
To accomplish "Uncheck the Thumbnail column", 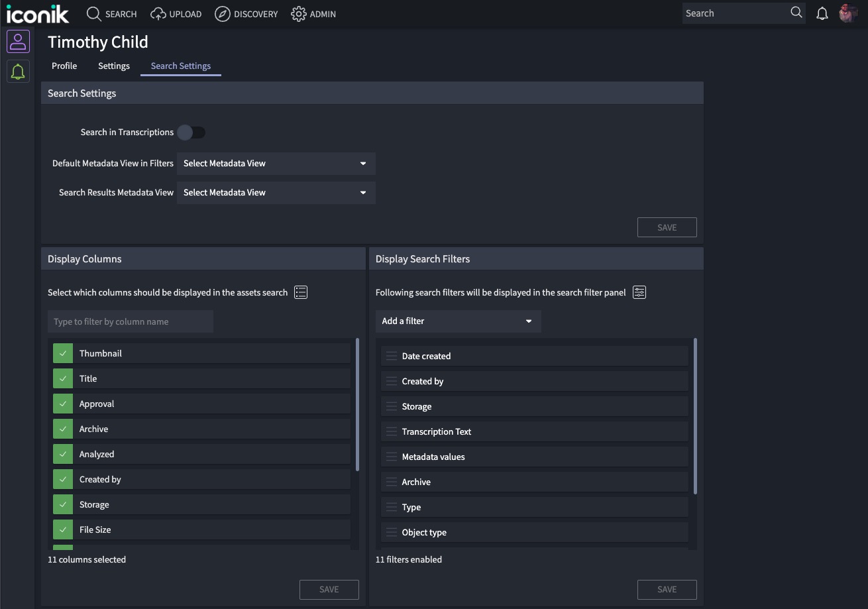I will 62,353.
